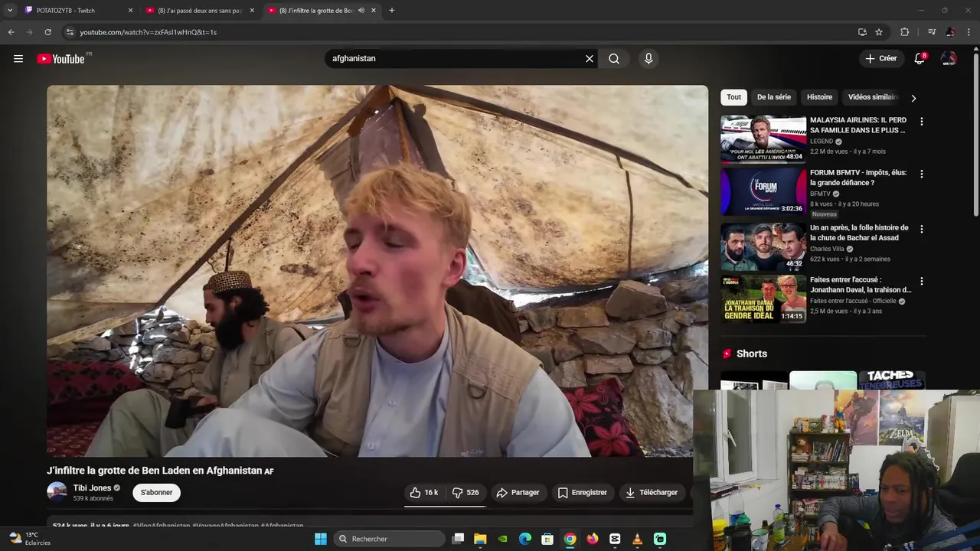Screen dimensions: 980x551
Task: Select the Vidéos similaires chip
Action: [x=873, y=97]
